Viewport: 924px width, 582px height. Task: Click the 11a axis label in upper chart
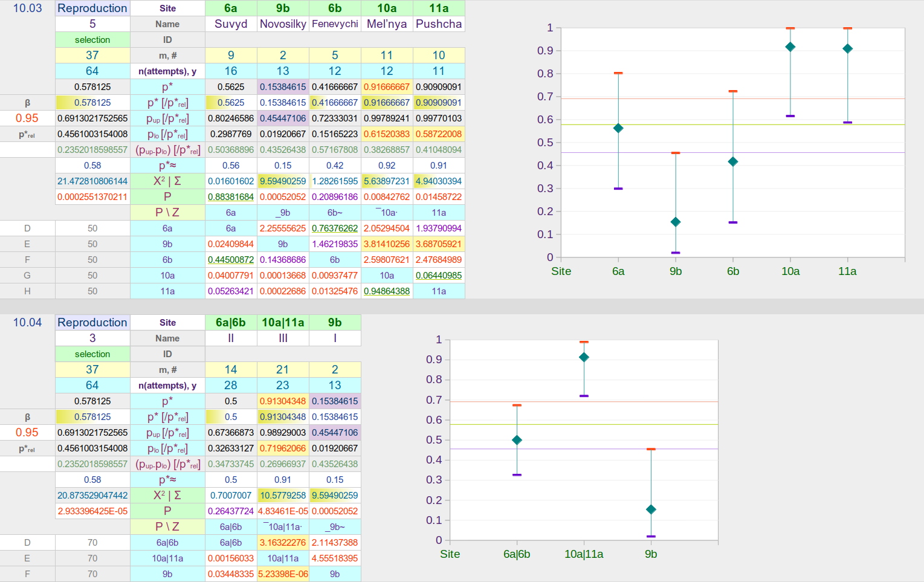(x=847, y=271)
